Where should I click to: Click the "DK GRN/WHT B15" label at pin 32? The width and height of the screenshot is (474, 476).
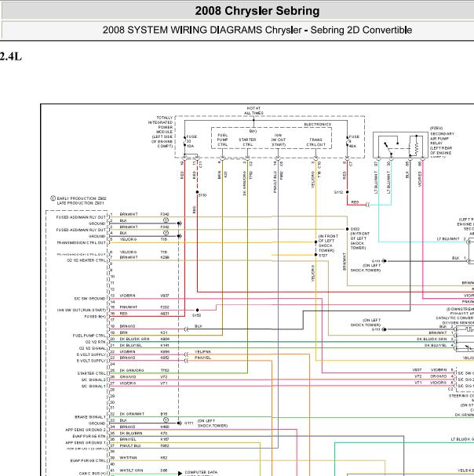pos(144,414)
